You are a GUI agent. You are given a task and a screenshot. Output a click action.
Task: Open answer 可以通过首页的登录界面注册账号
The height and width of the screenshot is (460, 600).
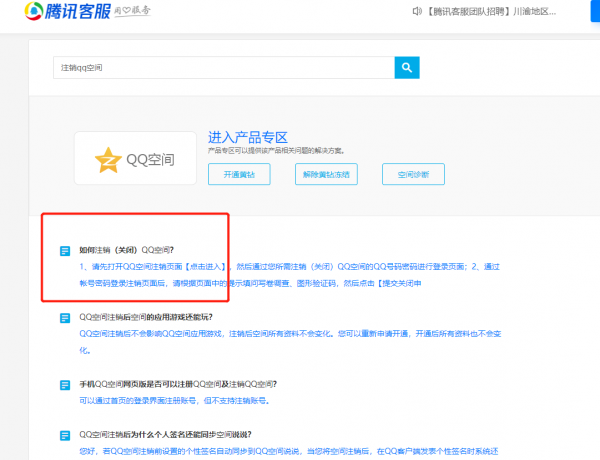pos(174,401)
